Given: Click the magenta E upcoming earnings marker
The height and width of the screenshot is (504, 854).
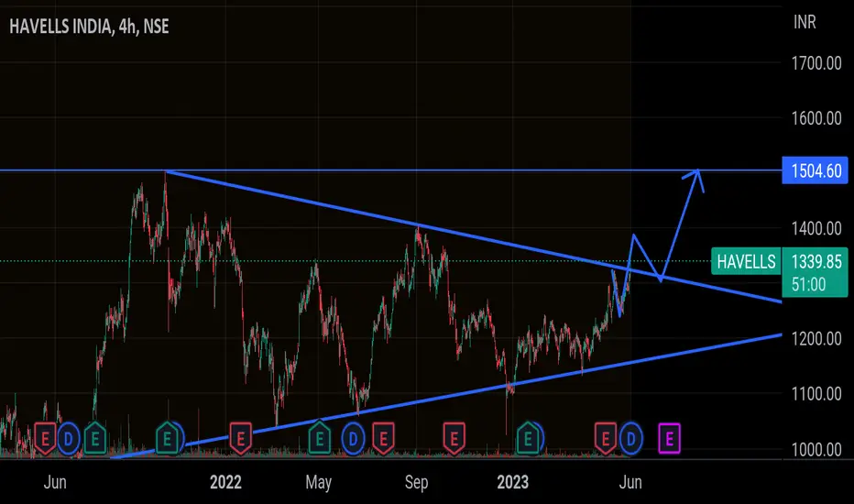Looking at the screenshot, I should point(670,438).
